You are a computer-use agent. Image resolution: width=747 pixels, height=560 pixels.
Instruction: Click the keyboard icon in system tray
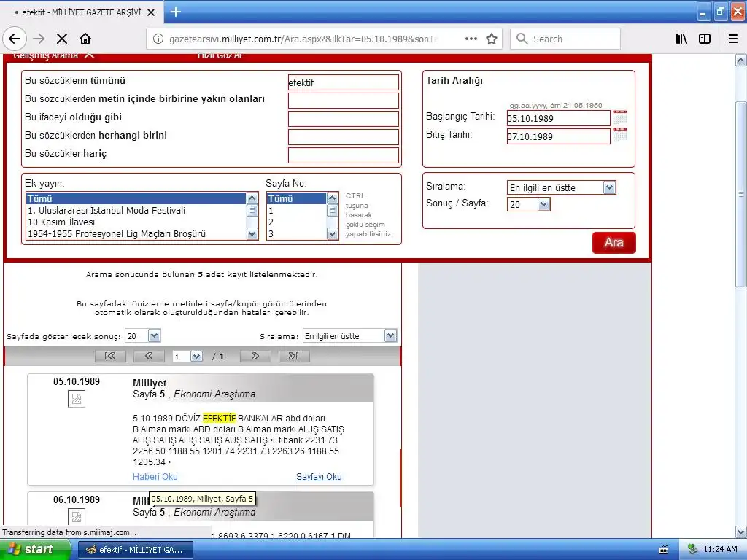pyautogui.click(x=664, y=550)
